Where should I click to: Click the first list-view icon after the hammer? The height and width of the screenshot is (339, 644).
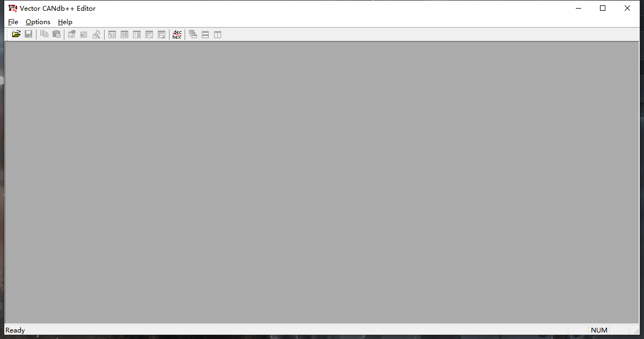pos(112,34)
